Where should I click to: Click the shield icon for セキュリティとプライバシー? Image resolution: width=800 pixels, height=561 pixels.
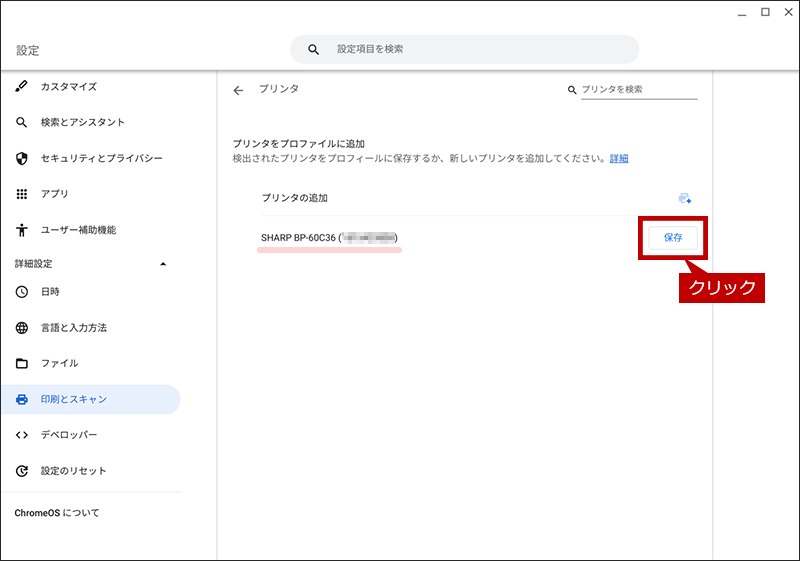coord(21,158)
